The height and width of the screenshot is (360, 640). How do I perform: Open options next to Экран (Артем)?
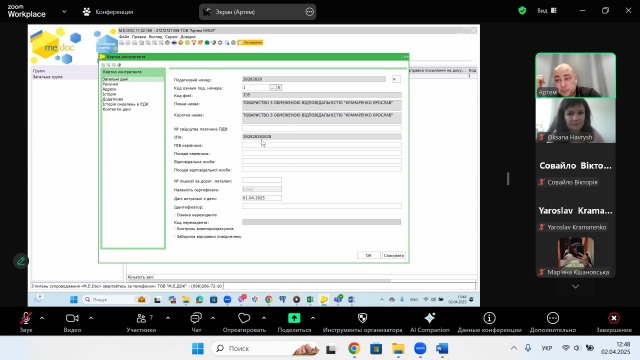310,12
